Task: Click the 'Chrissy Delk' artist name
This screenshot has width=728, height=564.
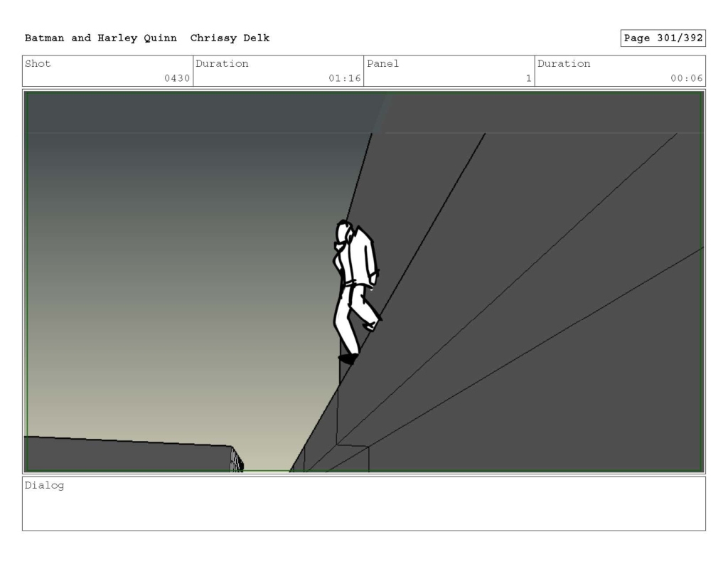Action: point(230,38)
